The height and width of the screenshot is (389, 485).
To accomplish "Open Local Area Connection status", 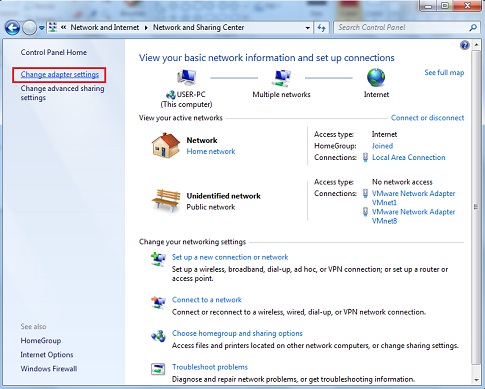I will click(x=408, y=157).
